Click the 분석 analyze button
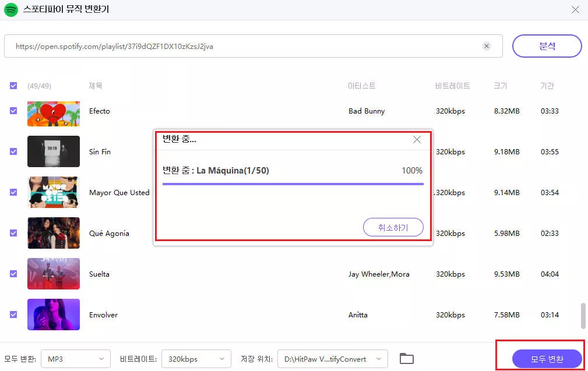 pyautogui.click(x=547, y=46)
